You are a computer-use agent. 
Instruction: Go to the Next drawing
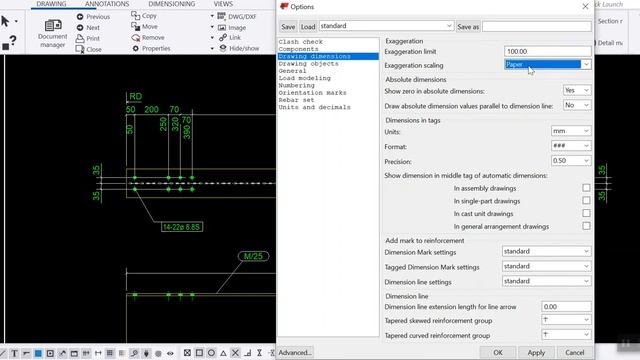[88, 28]
